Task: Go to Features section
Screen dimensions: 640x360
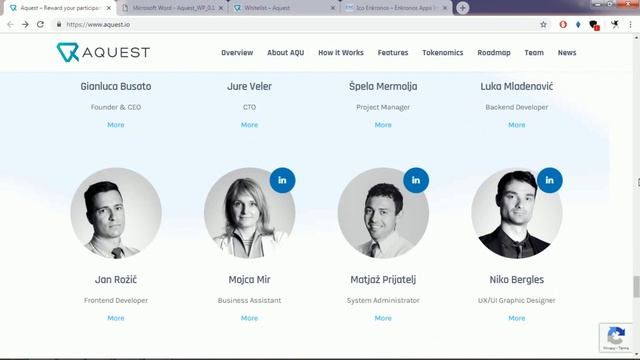Action: point(393,53)
